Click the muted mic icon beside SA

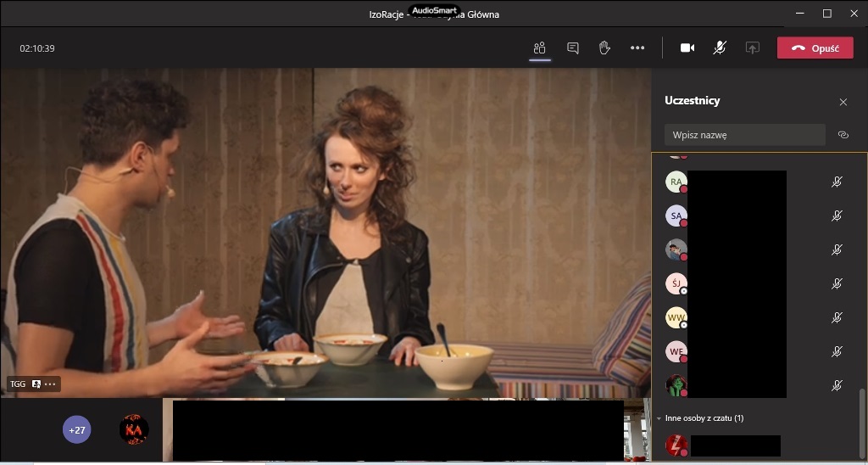tap(837, 216)
